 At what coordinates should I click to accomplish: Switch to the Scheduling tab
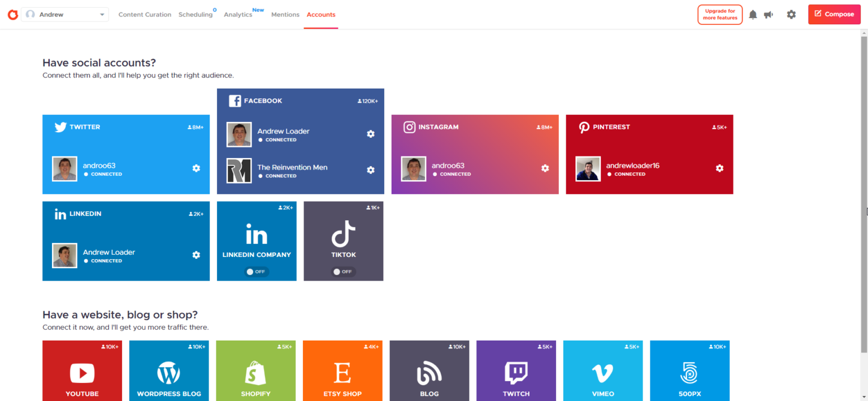click(x=194, y=14)
